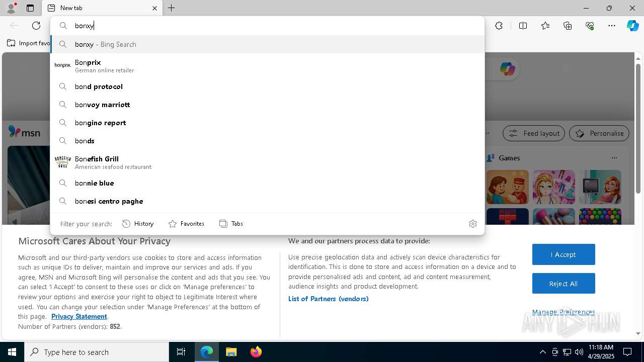Choose the 'bonvoy marriott' suggestion
The width and height of the screenshot is (644, 362).
point(267,105)
